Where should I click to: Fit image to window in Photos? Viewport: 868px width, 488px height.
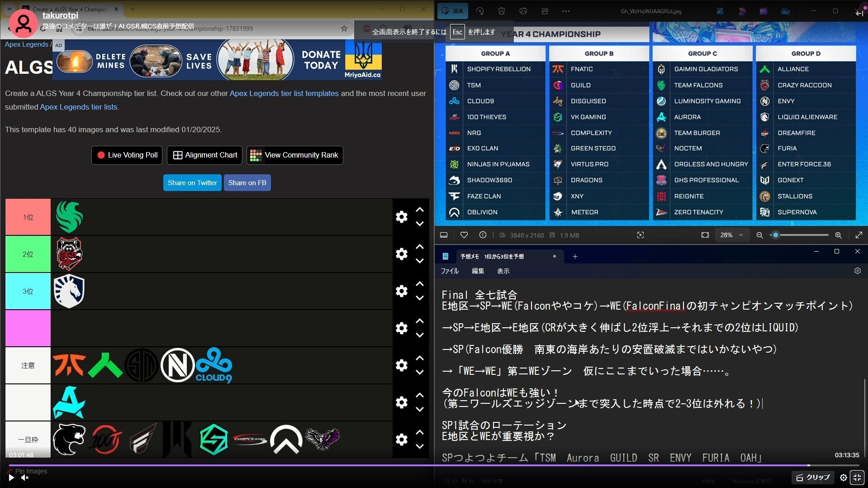coord(705,235)
